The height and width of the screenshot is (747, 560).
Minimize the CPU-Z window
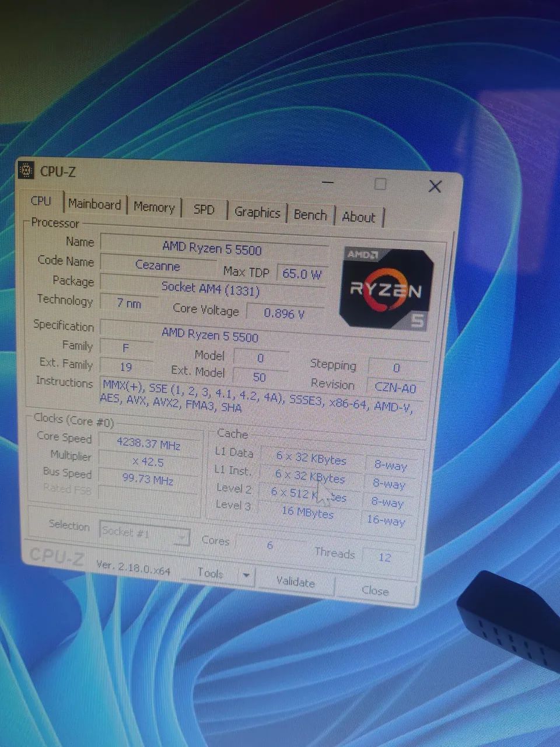(x=328, y=183)
